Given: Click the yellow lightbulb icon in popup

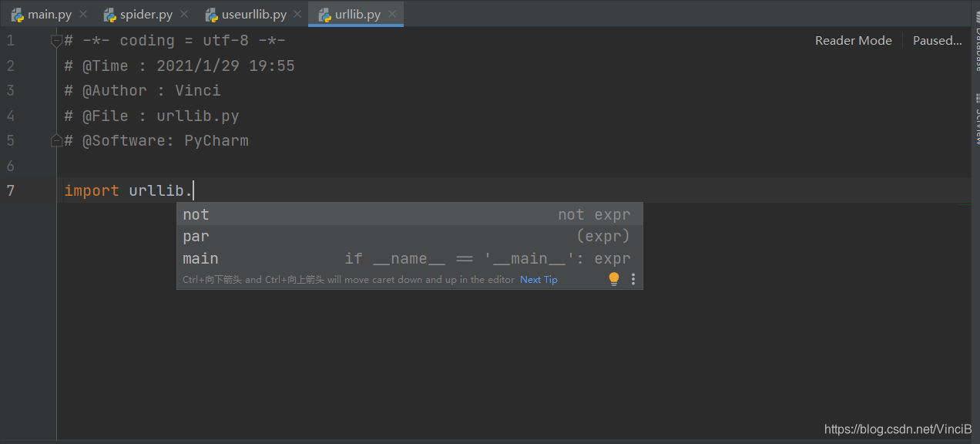Looking at the screenshot, I should 614,279.
